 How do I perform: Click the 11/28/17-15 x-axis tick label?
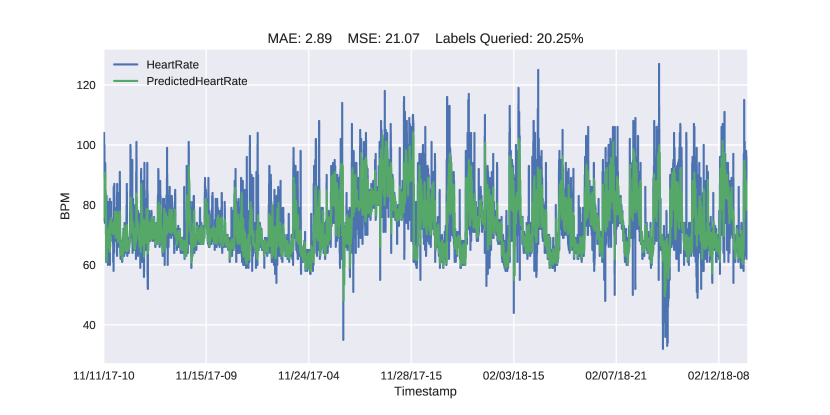point(411,376)
